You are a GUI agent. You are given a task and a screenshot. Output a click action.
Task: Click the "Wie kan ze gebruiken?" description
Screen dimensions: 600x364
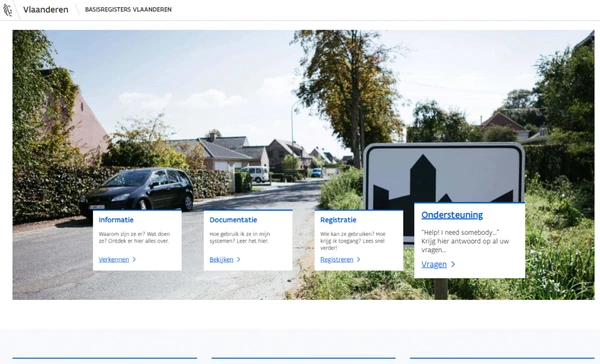(353, 241)
